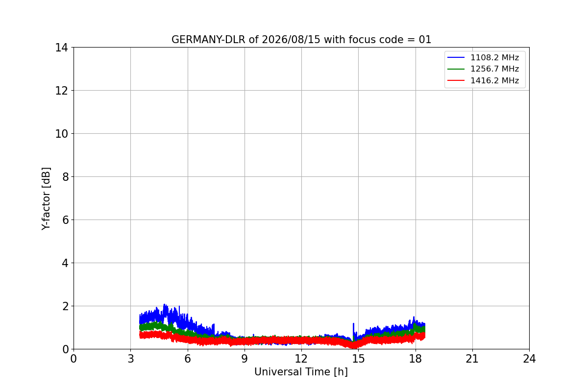Click the GERMANY-DLR plot title
Screen dimensions: 588x392
coord(301,40)
